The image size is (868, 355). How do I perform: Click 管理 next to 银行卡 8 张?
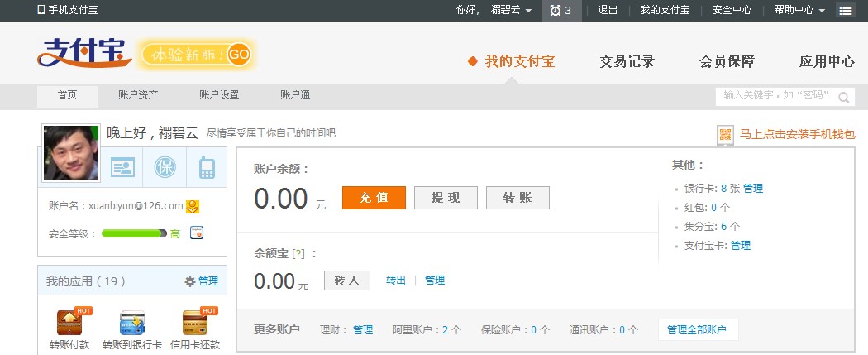753,189
